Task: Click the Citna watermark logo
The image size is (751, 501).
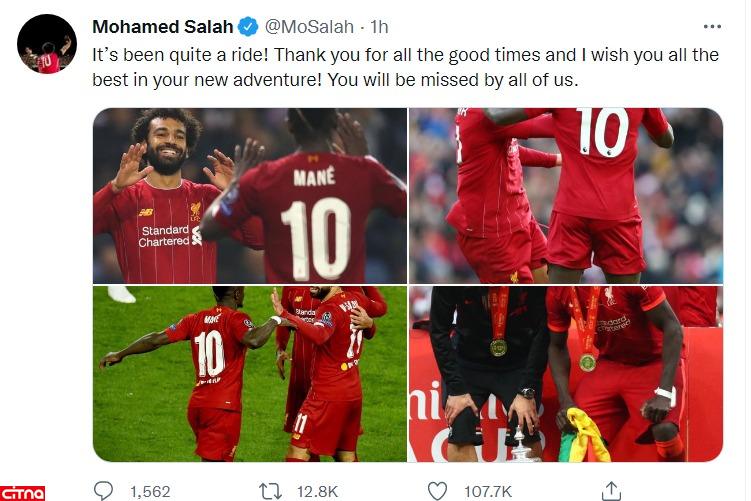Action: click(23, 493)
